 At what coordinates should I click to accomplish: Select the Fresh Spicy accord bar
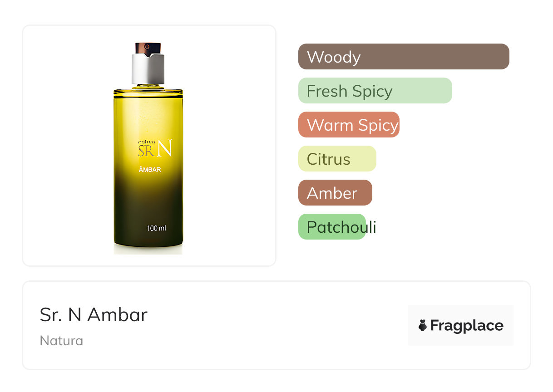tap(375, 91)
